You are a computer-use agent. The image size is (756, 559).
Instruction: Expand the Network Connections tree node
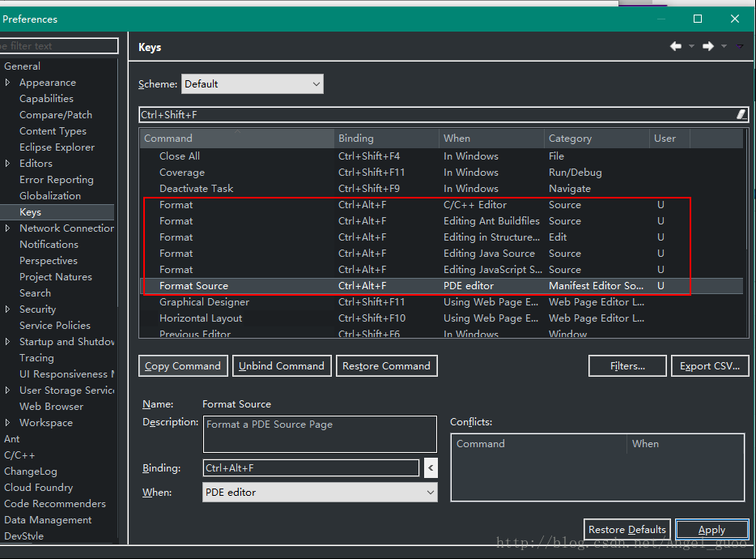7,228
